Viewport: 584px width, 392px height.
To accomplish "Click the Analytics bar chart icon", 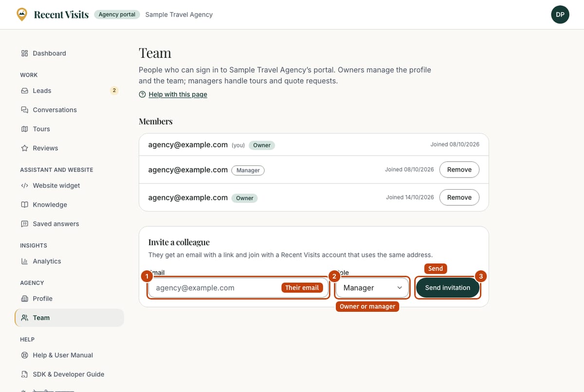I will click(24, 261).
